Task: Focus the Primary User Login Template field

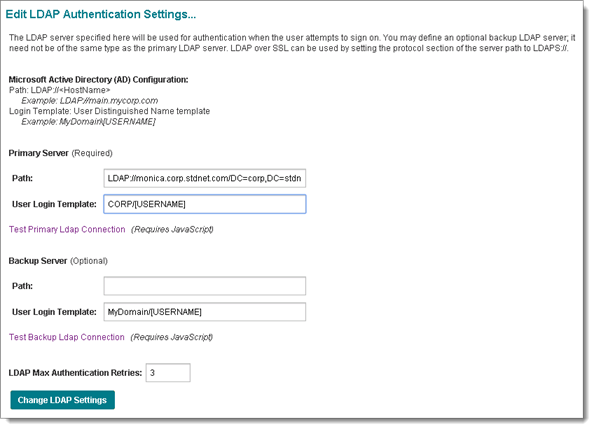Action: [205, 204]
